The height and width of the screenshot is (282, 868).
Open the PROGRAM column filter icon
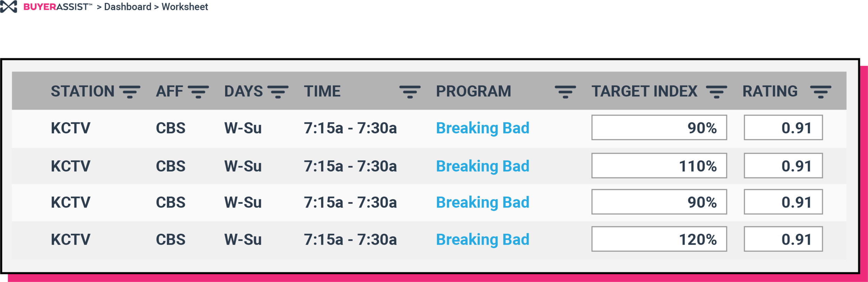tap(565, 92)
